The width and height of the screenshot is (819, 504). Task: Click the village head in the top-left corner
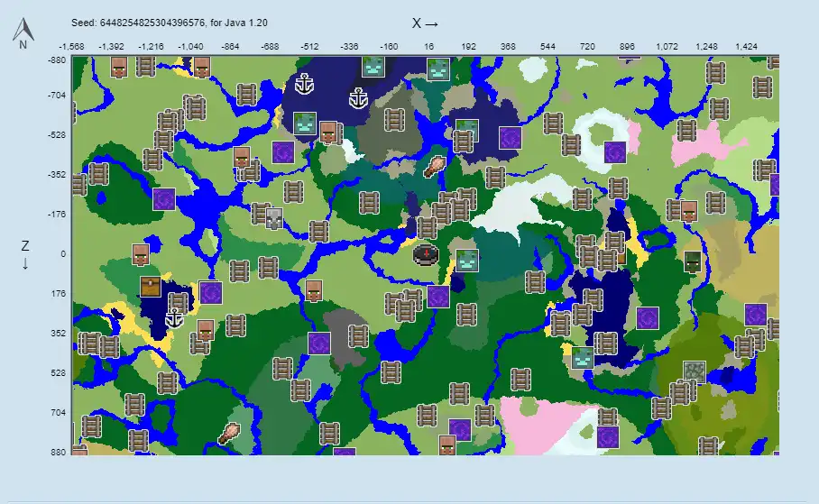click(119, 68)
